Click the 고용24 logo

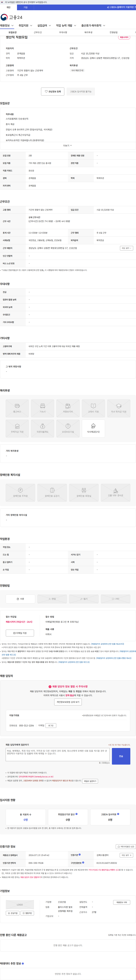[x=11, y=17]
